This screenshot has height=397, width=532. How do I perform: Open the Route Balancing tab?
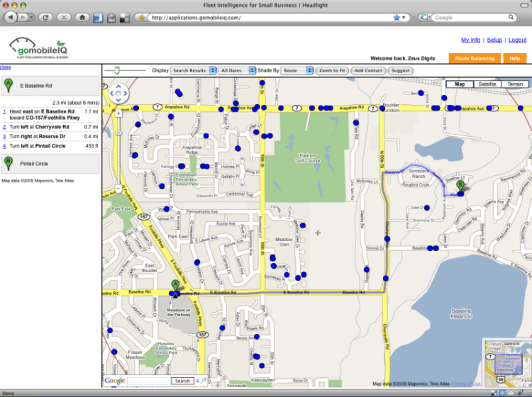coord(474,58)
